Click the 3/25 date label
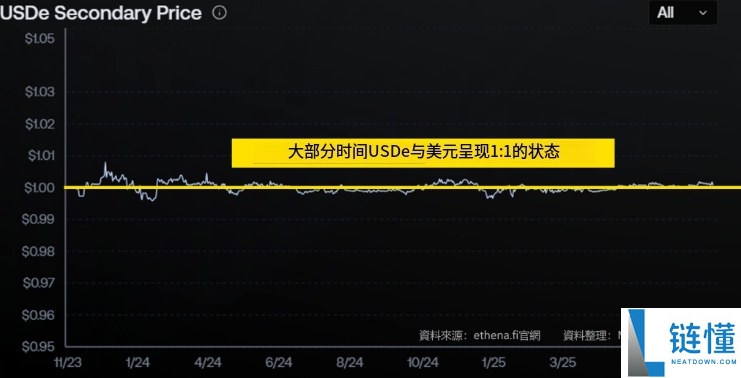 [562, 363]
